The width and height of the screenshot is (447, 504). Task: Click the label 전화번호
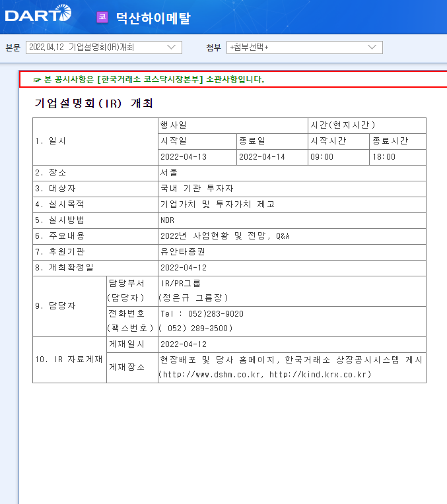pyautogui.click(x=127, y=314)
